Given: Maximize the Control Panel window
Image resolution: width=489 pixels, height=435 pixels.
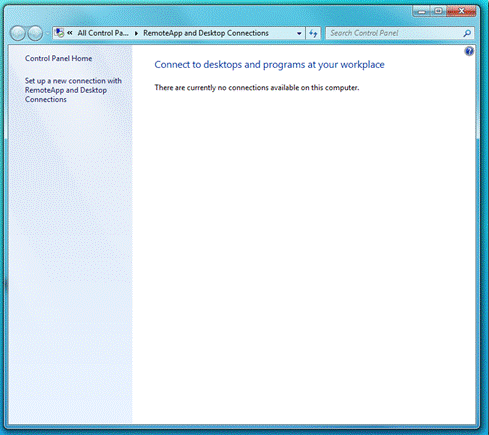Looking at the screenshot, I should click(438, 11).
